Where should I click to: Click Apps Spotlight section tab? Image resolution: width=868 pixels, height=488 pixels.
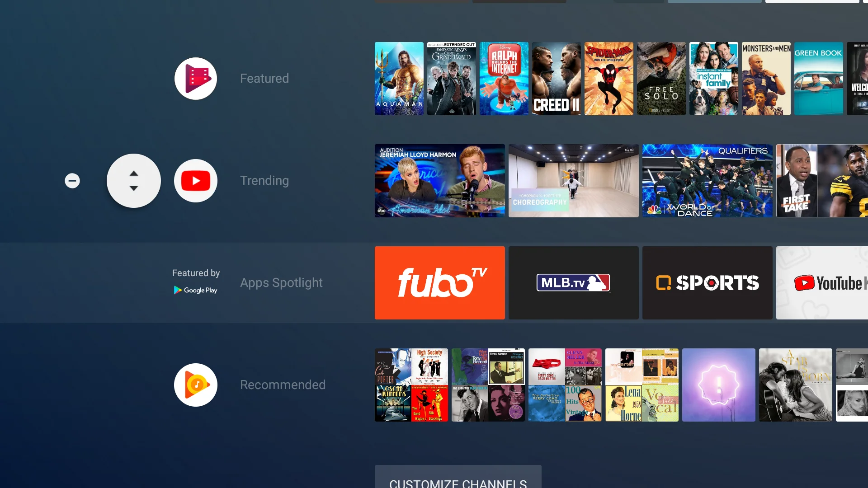[x=281, y=282]
